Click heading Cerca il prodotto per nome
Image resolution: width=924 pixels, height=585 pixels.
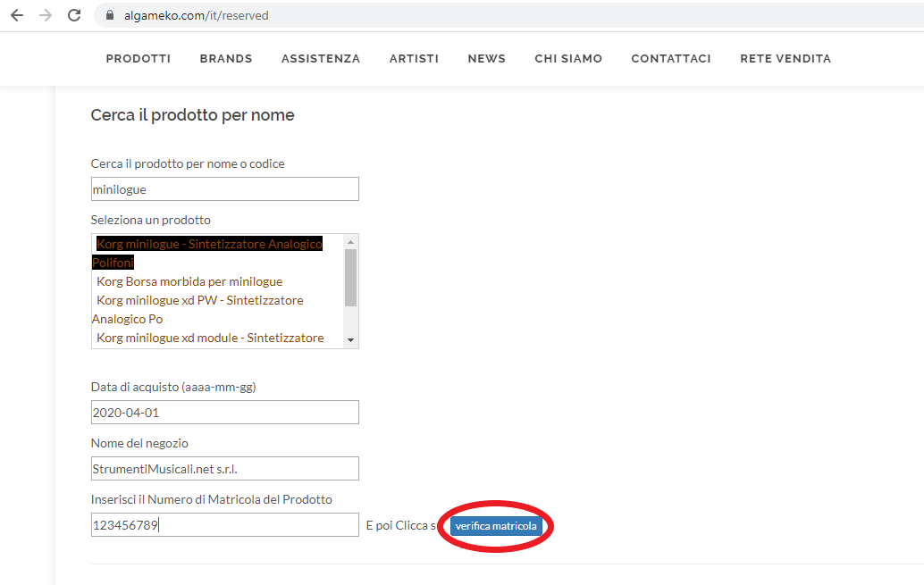click(193, 115)
